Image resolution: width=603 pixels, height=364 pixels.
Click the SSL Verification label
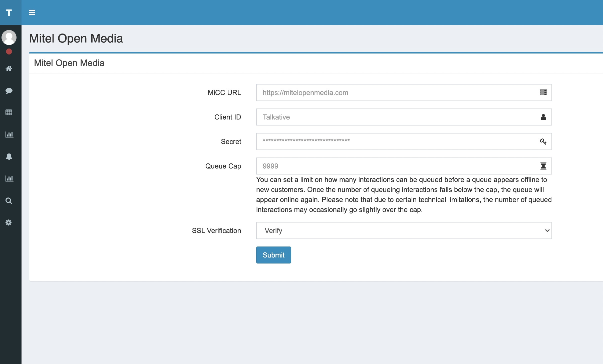point(216,230)
